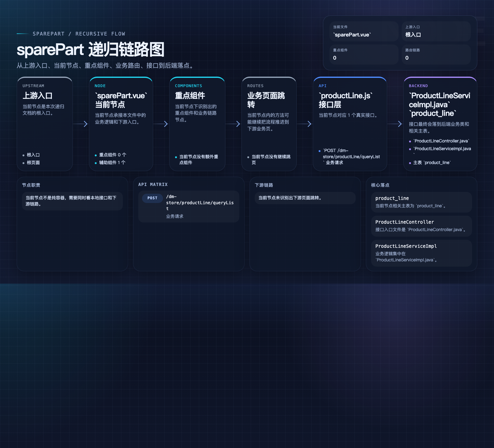Screen dimensions: 494x448
Task: Click the ProductLineController item under 核心落点
Action: pyautogui.click(x=421, y=226)
